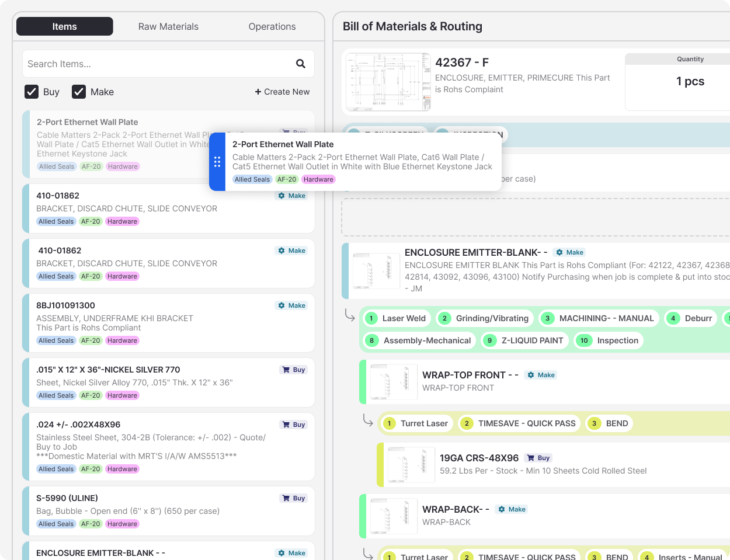Viewport: 730px width, 560px height.
Task: Click Make badge next to WRAP-TOP FRONT
Action: (x=540, y=375)
